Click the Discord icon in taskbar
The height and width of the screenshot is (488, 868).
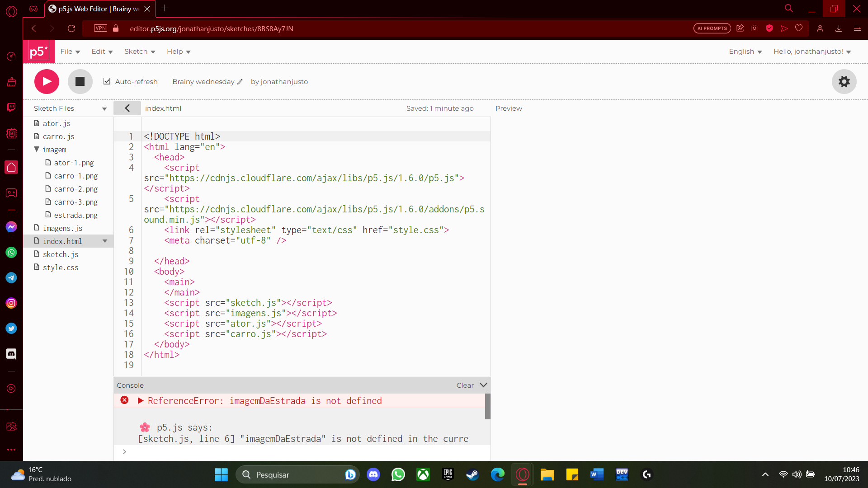point(374,474)
